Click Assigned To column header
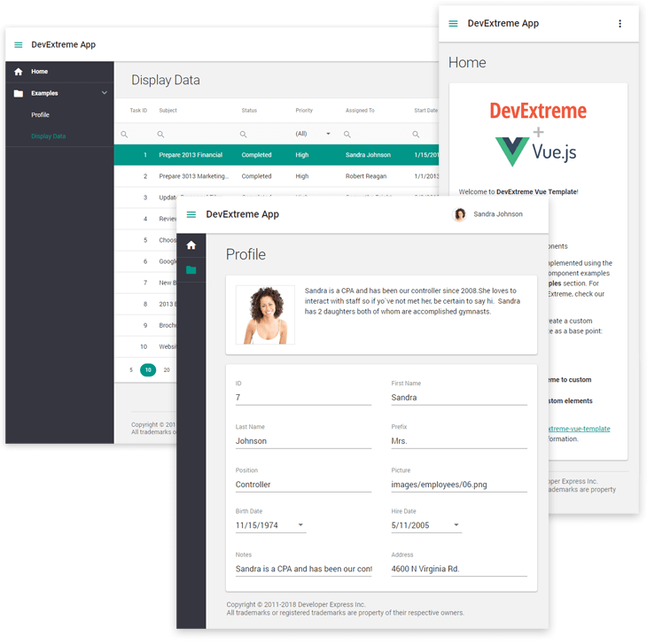 [360, 111]
